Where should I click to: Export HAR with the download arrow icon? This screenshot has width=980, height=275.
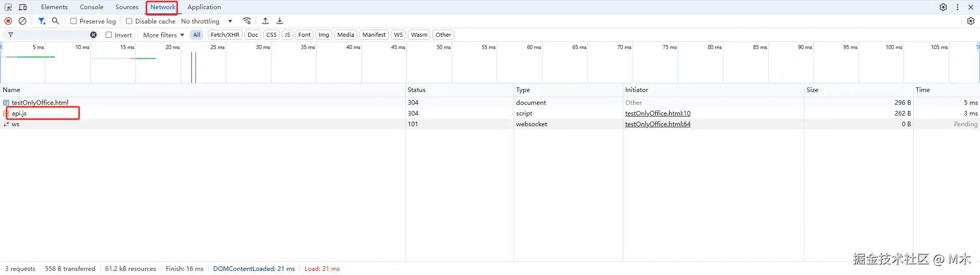(280, 21)
